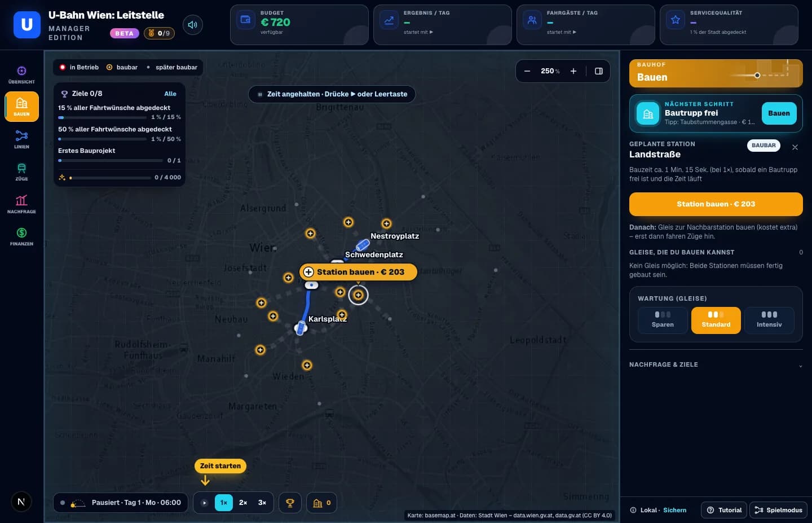
Task: Select Sparen maintenance level
Action: pyautogui.click(x=663, y=320)
